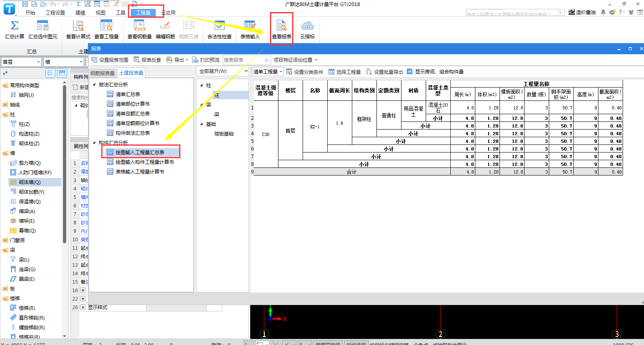Expand property row 16

tap(83, 290)
